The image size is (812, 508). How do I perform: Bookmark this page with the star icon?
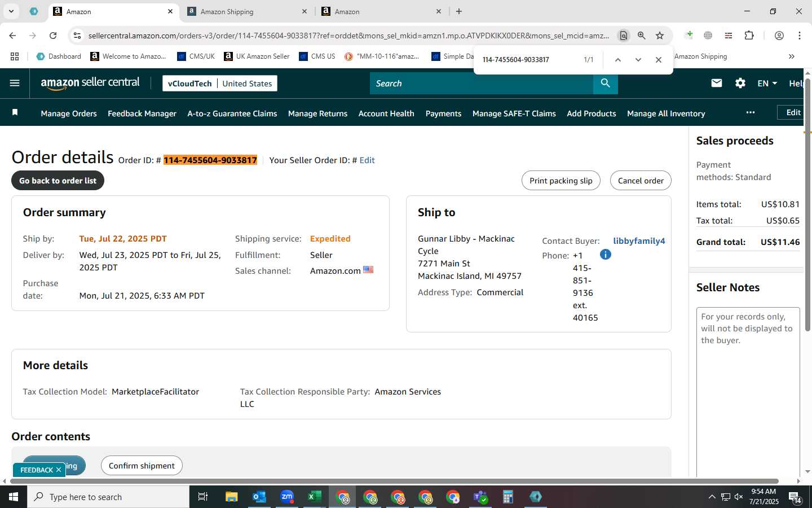click(659, 36)
